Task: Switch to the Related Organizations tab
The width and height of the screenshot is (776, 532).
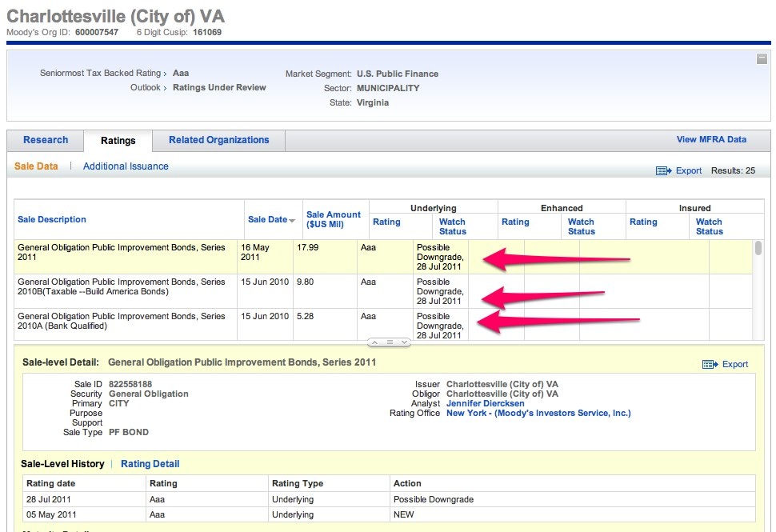Action: [218, 140]
